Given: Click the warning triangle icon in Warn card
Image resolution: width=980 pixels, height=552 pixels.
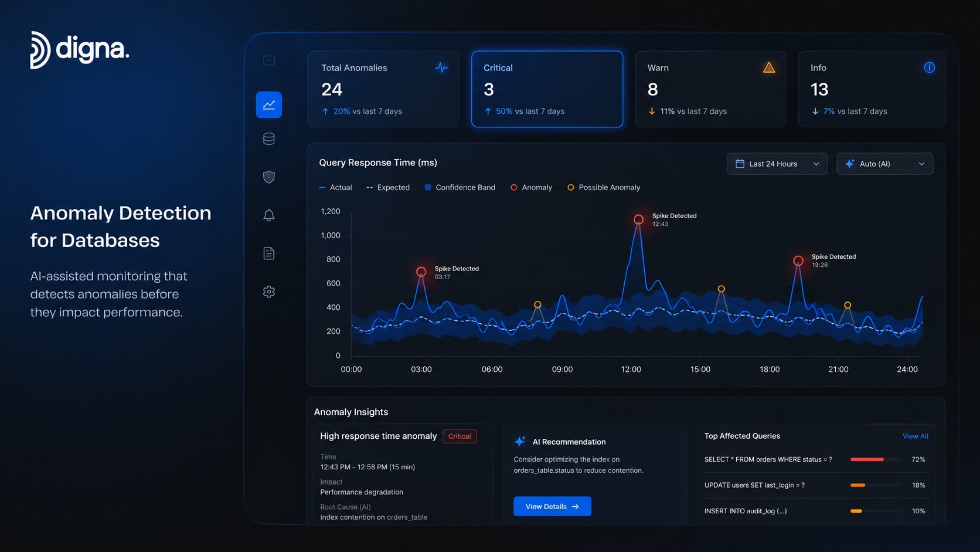Looking at the screenshot, I should click(x=769, y=67).
